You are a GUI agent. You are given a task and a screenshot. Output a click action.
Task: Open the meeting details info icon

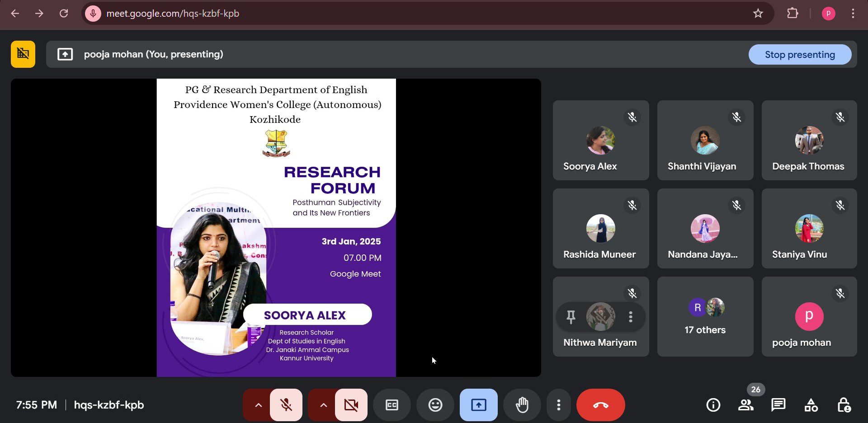(x=713, y=405)
